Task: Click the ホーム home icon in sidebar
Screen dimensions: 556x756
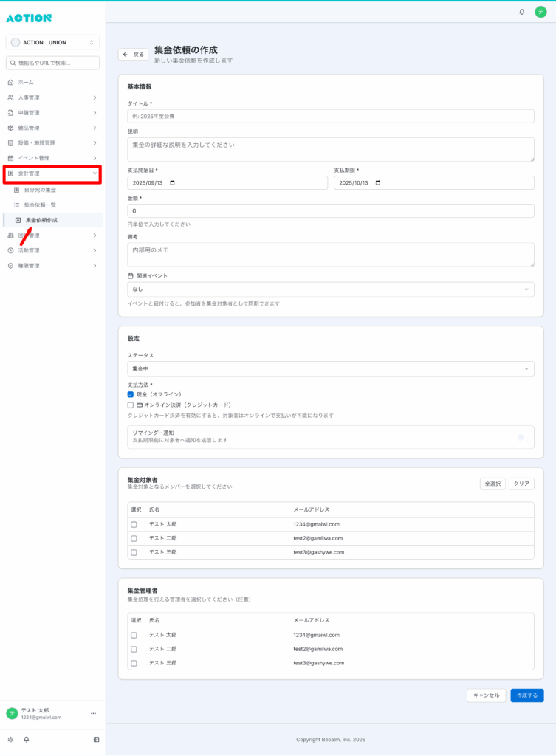Action: tap(10, 82)
